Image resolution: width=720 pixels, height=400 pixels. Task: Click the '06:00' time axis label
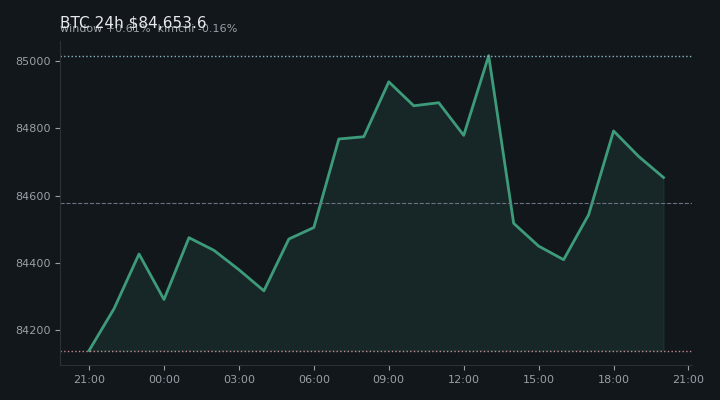[x=314, y=379]
